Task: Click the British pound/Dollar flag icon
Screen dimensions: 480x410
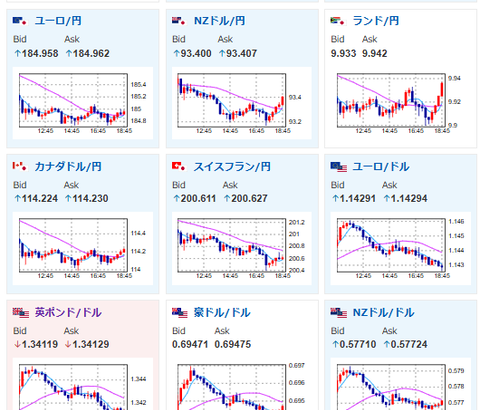Action: (x=21, y=312)
